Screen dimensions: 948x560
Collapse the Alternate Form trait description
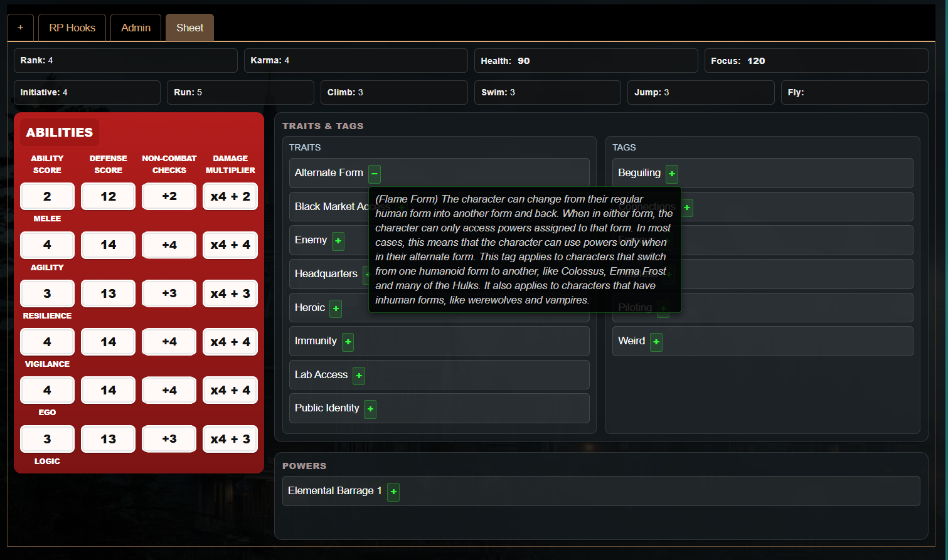375,174
